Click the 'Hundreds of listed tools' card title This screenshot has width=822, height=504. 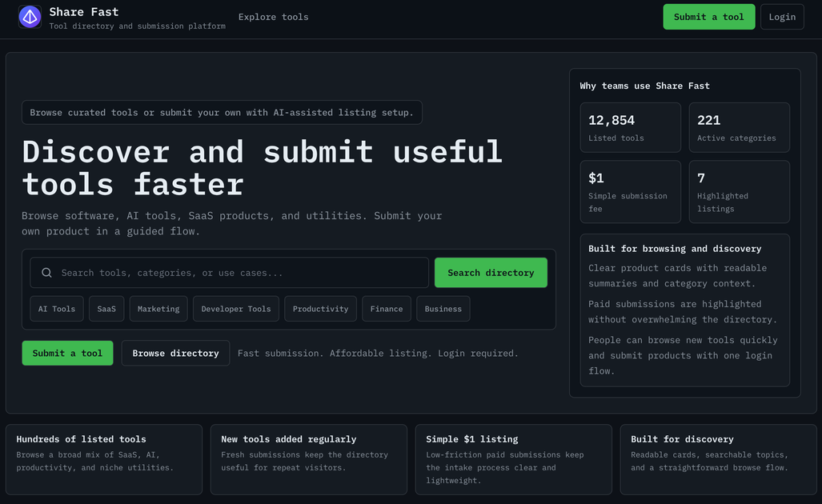pos(82,439)
